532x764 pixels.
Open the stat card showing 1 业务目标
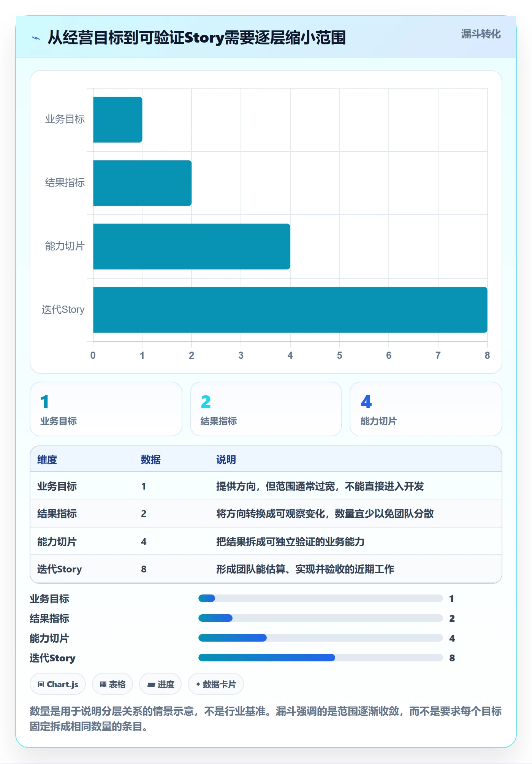[x=106, y=409]
